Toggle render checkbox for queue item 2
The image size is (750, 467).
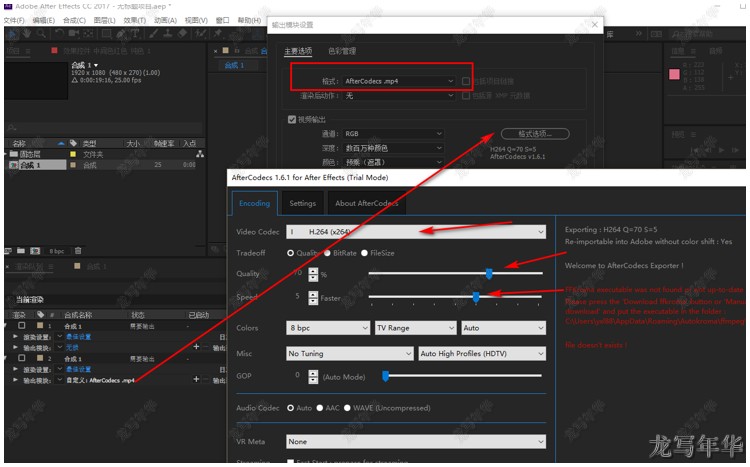click(x=22, y=358)
